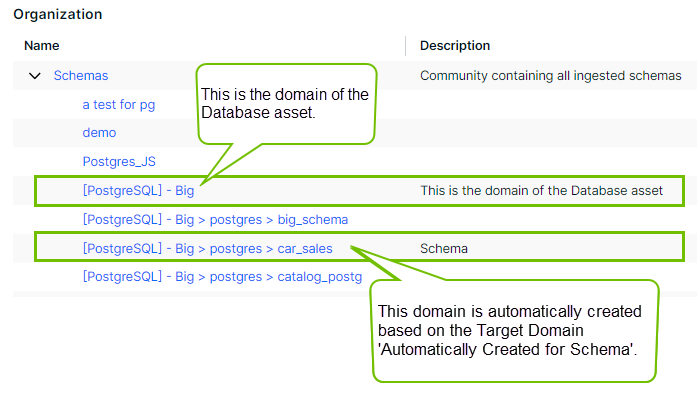Open the Schemas community link
The height and width of the screenshot is (401, 697).
pos(80,75)
